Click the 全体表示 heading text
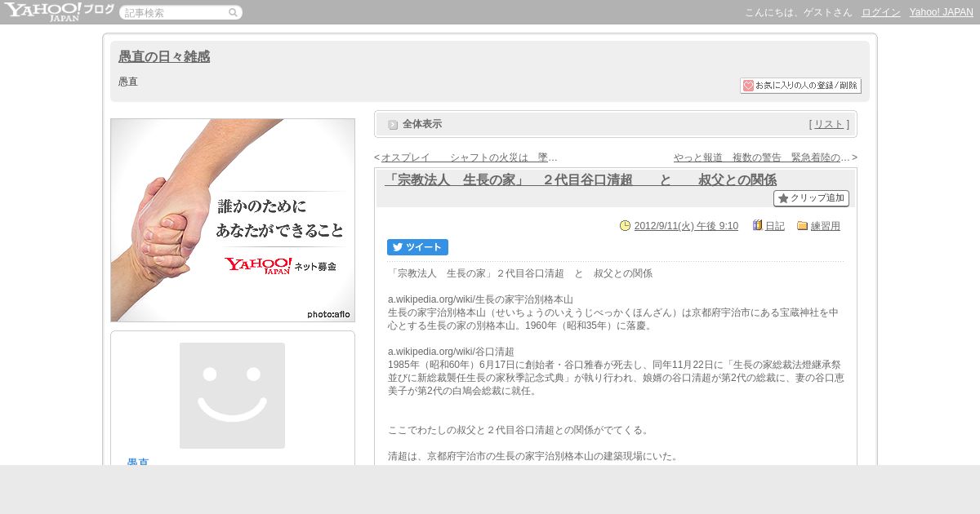 [x=422, y=124]
